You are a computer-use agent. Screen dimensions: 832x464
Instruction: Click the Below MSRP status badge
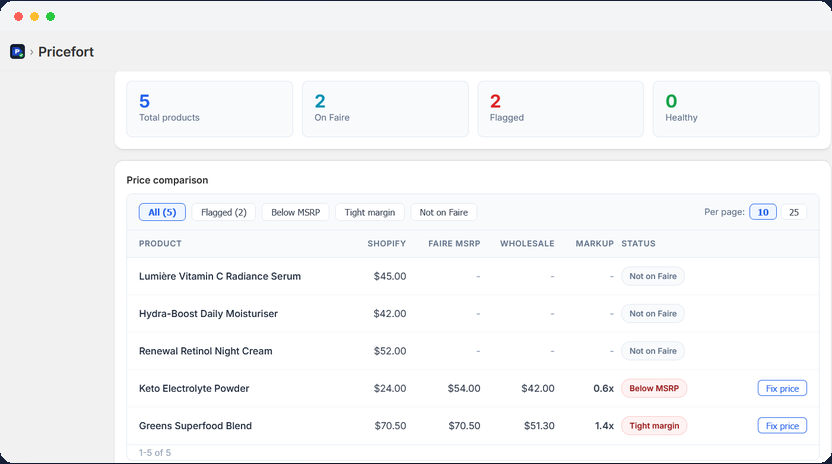pos(654,388)
